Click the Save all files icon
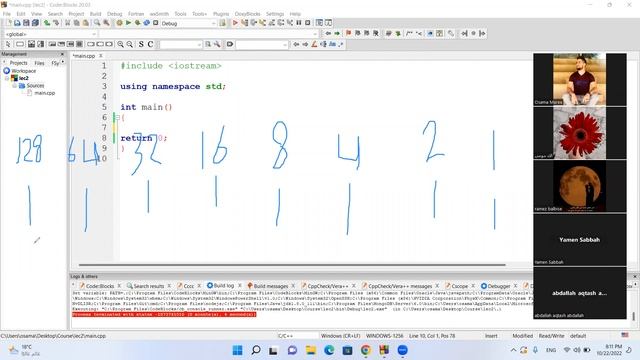640x360 pixels. (35, 23)
